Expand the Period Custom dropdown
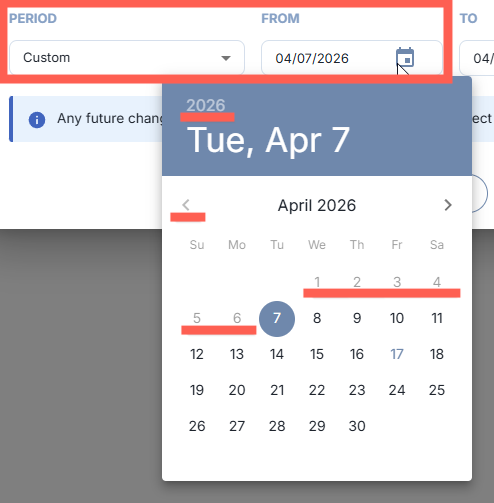The width and height of the screenshot is (494, 503). coord(127,58)
